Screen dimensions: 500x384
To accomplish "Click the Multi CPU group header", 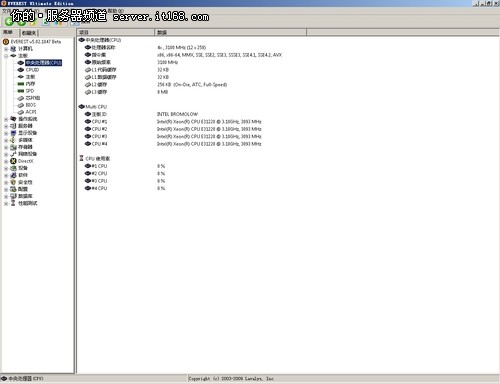I will click(x=93, y=107).
